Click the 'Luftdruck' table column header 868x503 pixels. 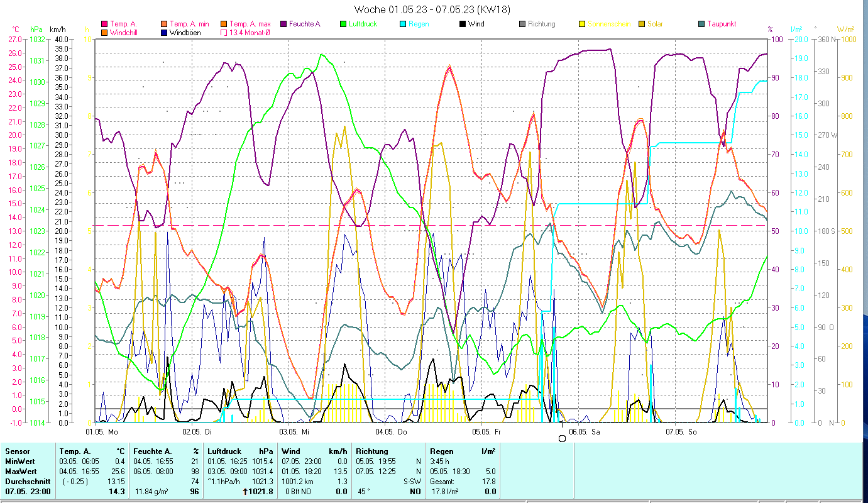click(x=225, y=451)
